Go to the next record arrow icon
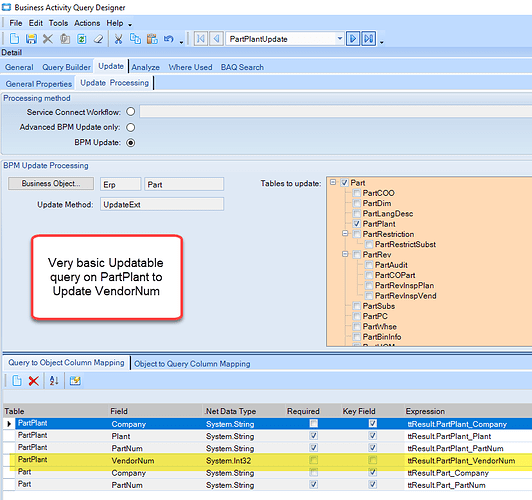 (353, 39)
